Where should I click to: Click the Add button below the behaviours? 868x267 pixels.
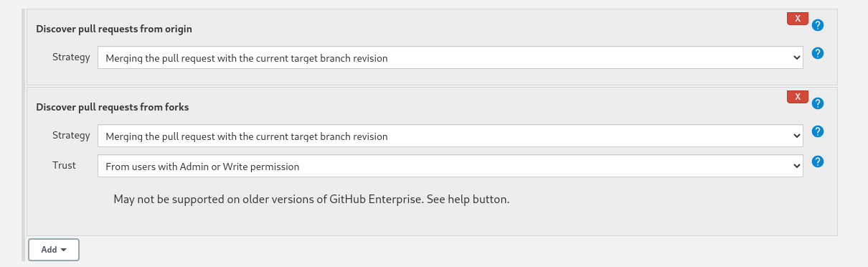[54, 250]
